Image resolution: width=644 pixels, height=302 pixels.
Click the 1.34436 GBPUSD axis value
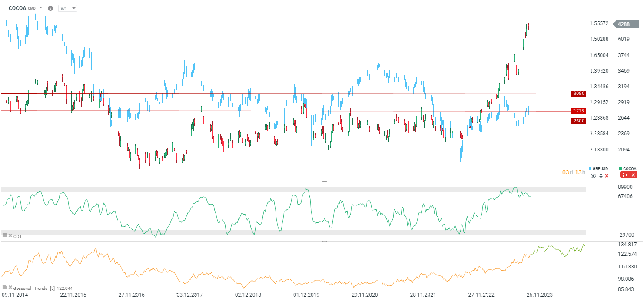(599, 87)
